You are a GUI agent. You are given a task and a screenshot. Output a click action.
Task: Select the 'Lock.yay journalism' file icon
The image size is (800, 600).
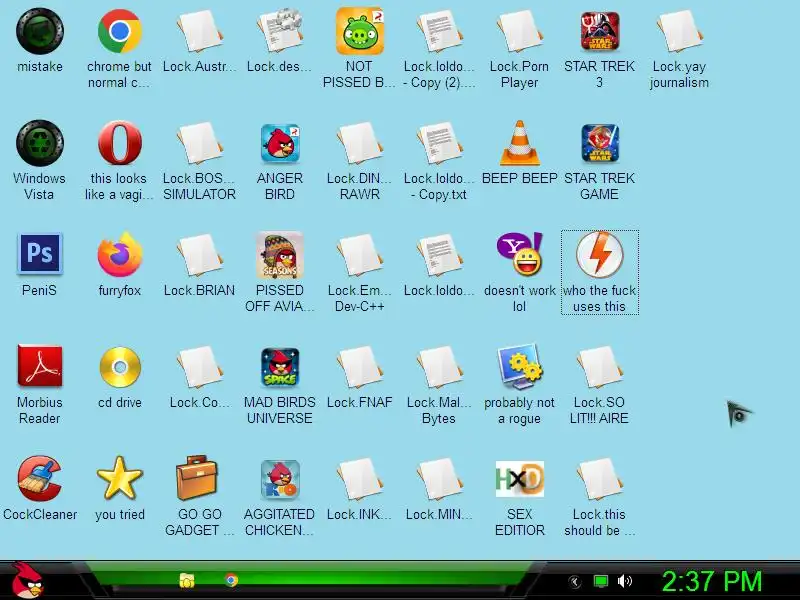pos(679,32)
